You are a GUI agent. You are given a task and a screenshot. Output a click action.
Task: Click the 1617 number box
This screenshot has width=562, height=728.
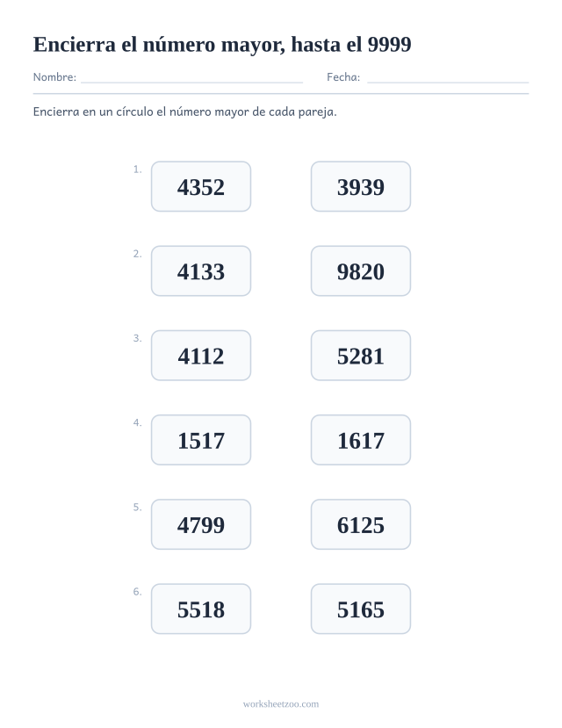point(361,440)
